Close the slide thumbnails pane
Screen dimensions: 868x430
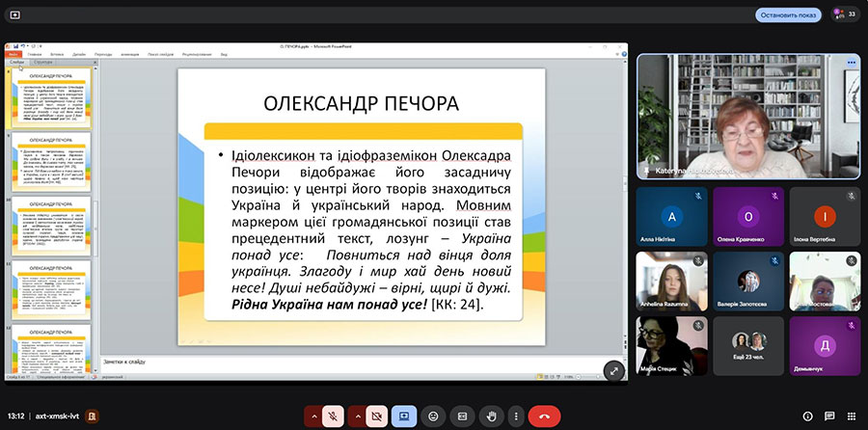coord(95,62)
